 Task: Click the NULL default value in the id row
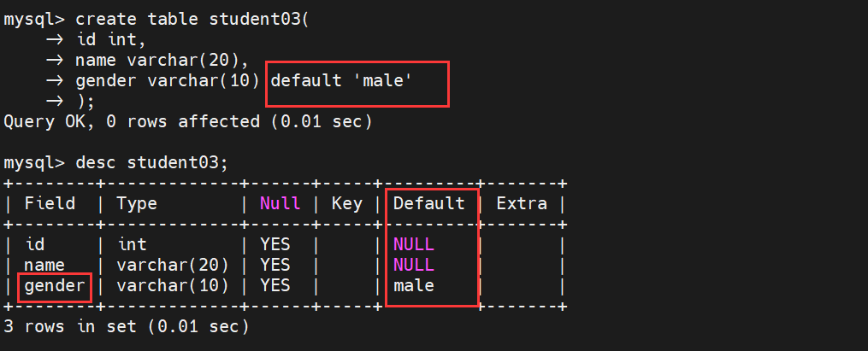click(x=414, y=245)
